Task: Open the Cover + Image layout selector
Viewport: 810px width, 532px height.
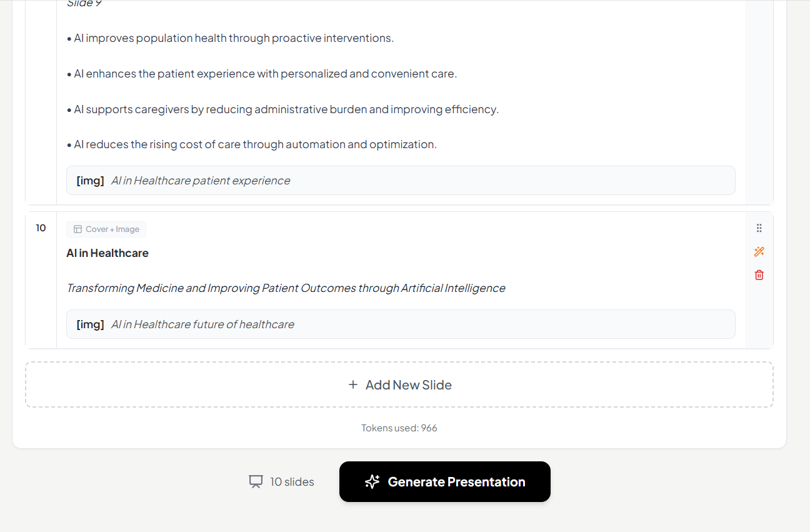Action: [x=106, y=229]
